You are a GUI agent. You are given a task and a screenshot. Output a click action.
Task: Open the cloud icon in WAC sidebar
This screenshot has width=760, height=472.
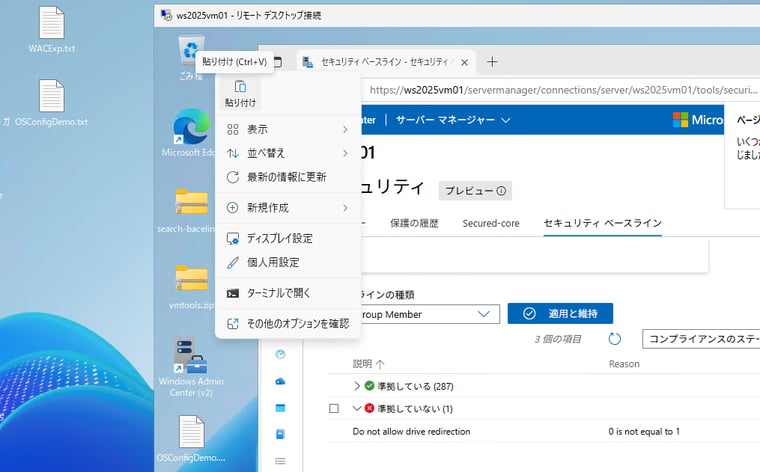coord(280,381)
